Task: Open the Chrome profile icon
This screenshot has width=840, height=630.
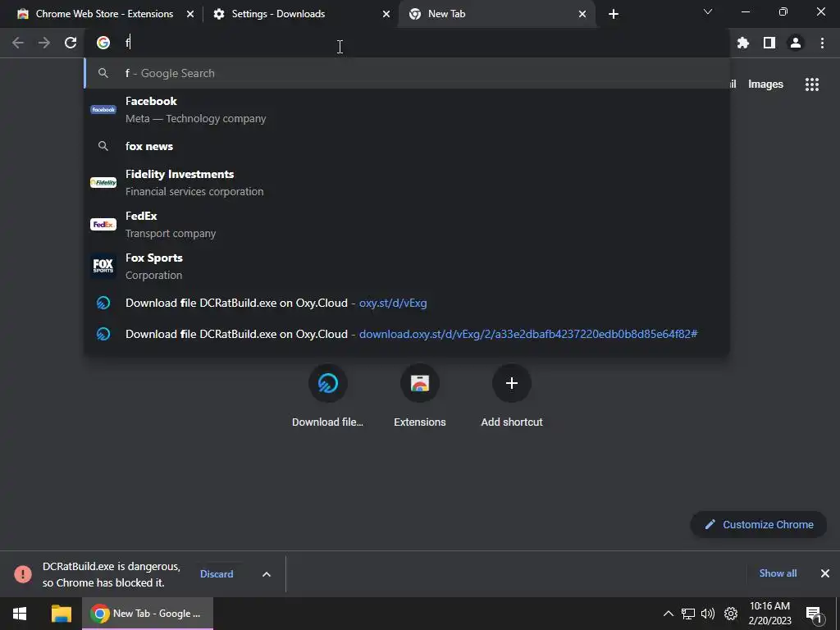Action: [796, 43]
